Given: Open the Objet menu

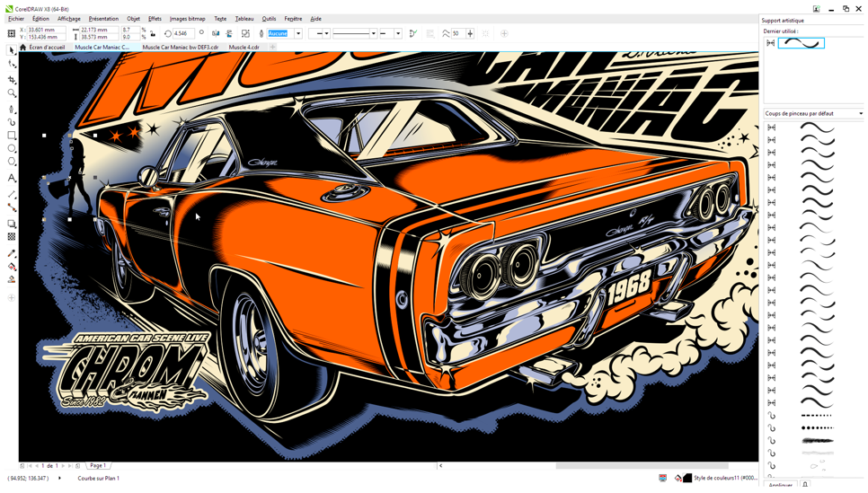Looking at the screenshot, I should tap(133, 19).
